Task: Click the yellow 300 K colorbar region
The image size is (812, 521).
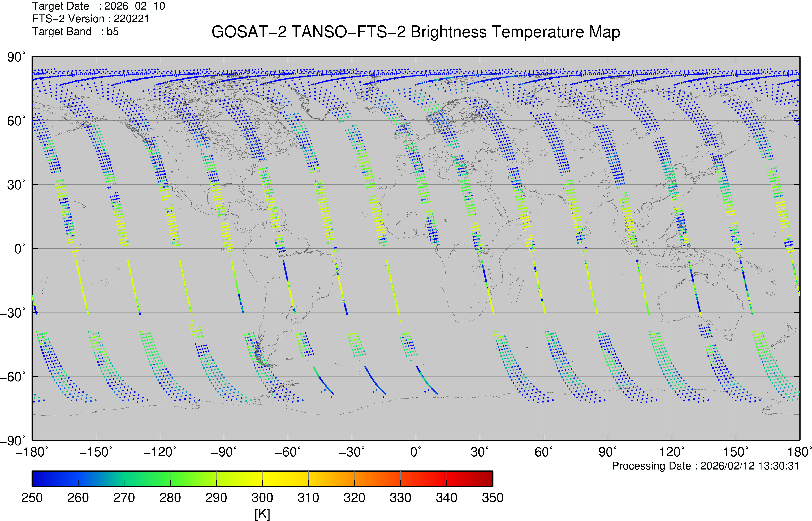Action: tap(262, 478)
